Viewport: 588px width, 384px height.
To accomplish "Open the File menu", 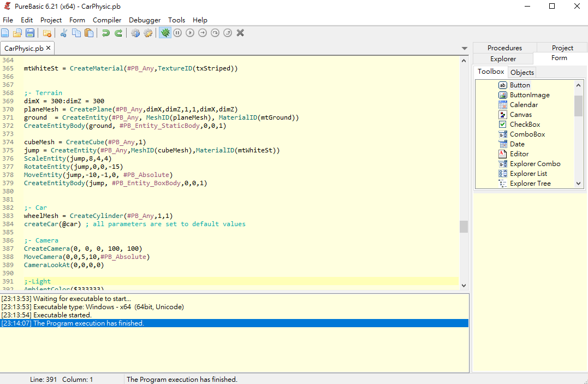I will (8, 20).
